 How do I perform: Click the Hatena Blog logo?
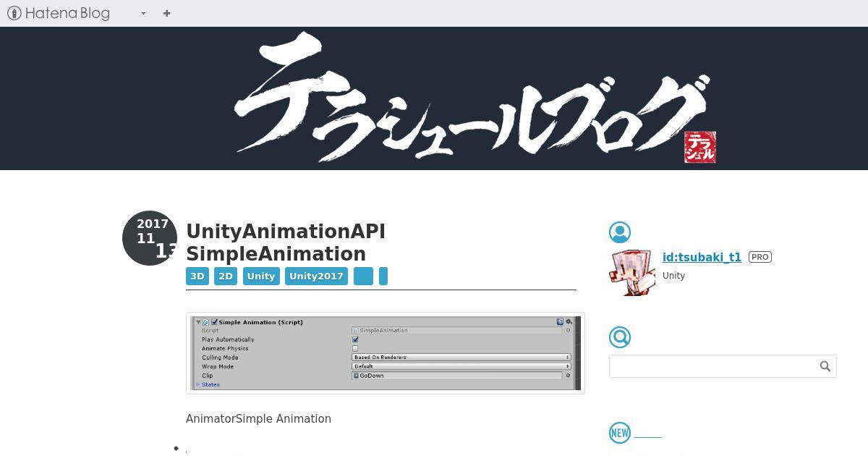pos(59,13)
